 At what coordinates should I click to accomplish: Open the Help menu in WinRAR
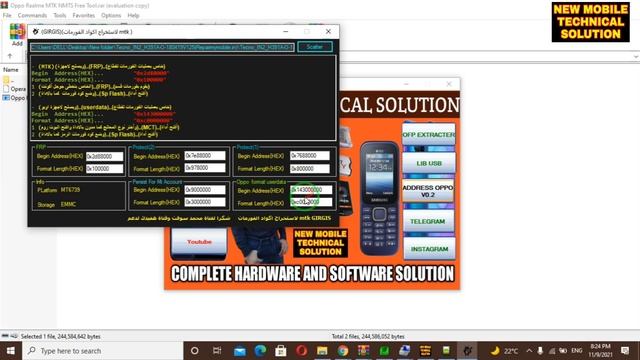[x=133, y=16]
